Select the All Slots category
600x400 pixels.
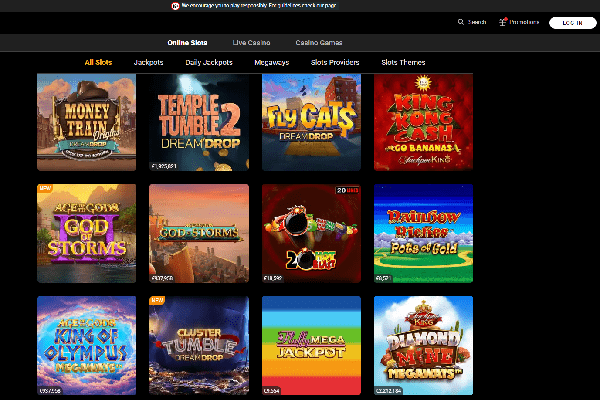pyautogui.click(x=98, y=62)
